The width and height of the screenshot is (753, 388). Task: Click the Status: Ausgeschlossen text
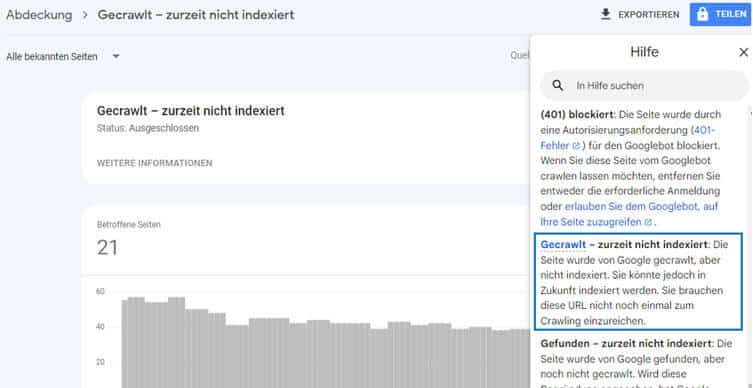click(148, 129)
